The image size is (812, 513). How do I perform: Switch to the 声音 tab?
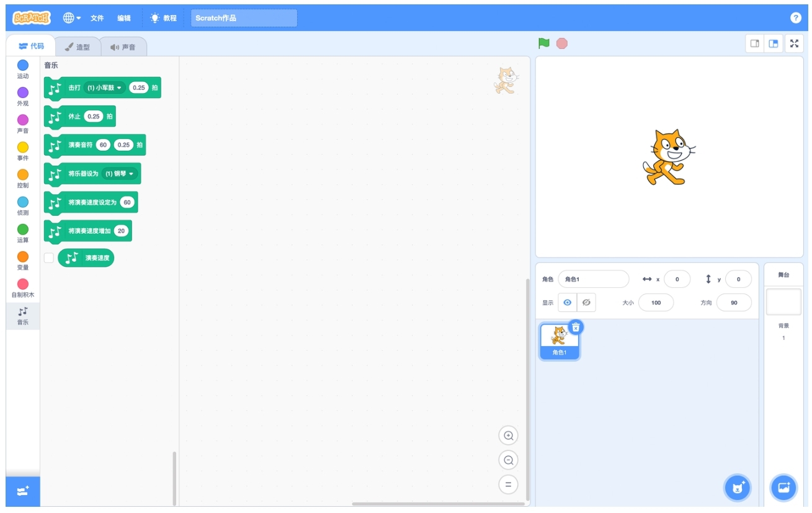(123, 47)
